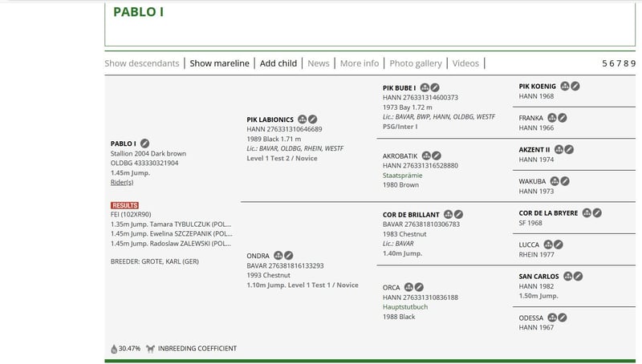Image resolution: width=642 pixels, height=364 pixels.
Task: Switch to the Photo gallery tab
Action: [416, 63]
